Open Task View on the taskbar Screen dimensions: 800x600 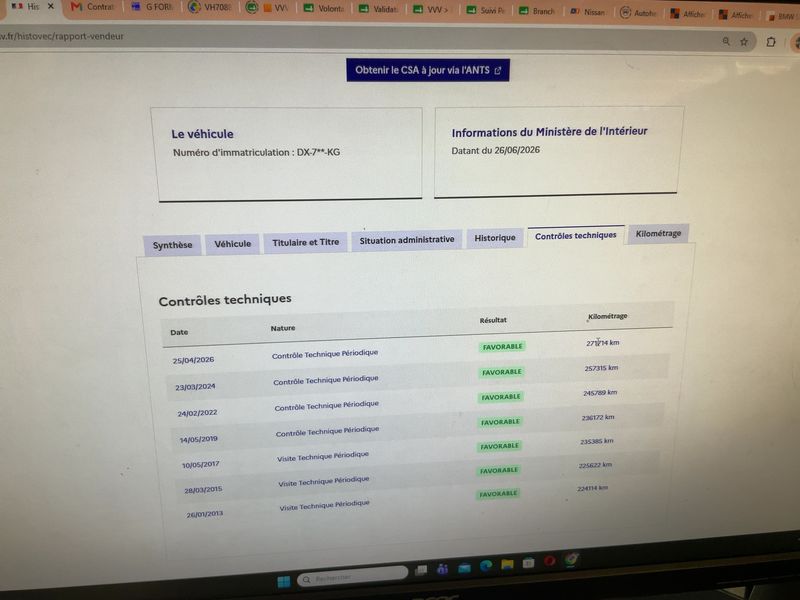point(421,570)
